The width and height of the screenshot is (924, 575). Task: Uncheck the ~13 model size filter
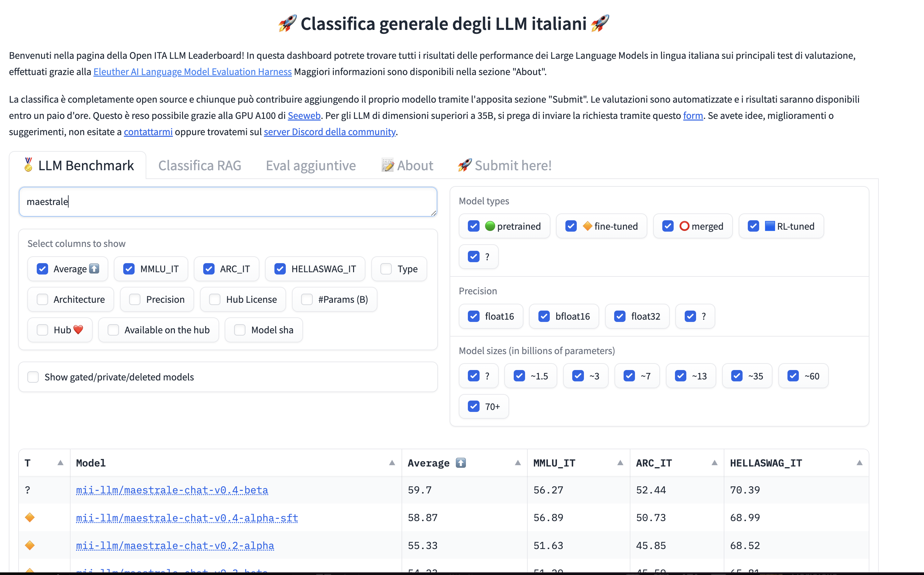coord(680,376)
